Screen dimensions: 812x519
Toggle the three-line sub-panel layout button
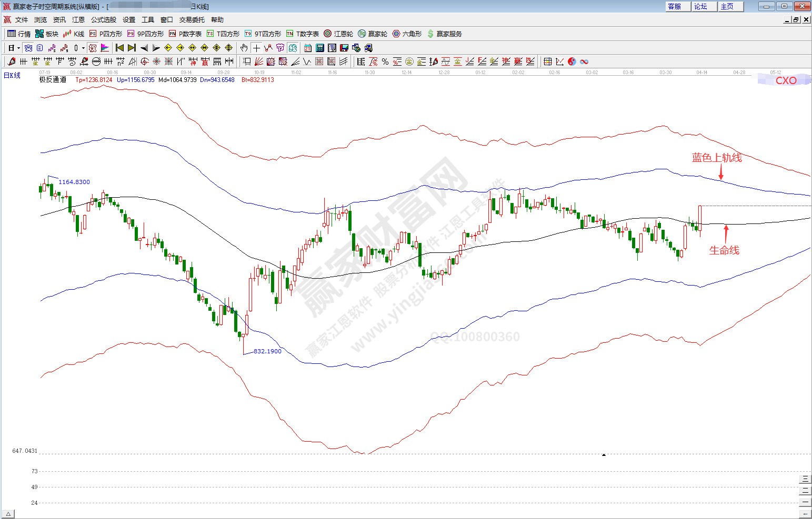tap(805, 479)
